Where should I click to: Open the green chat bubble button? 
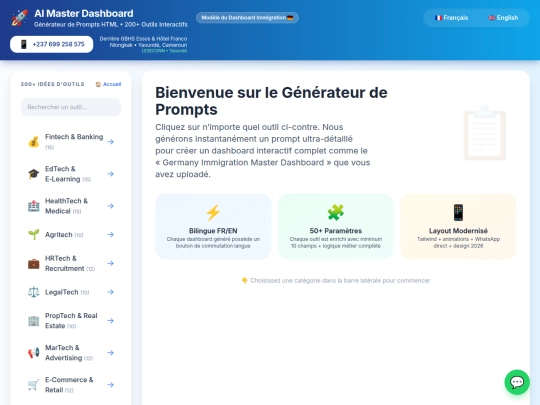[517, 382]
